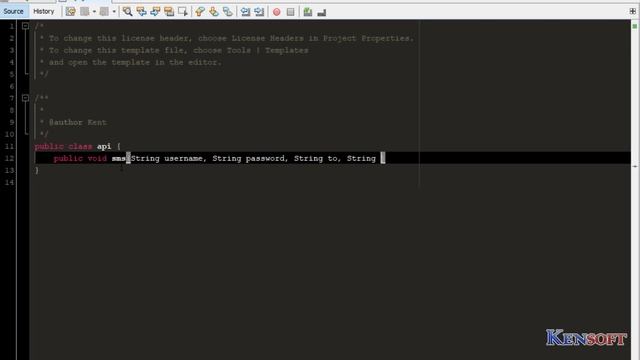Click the closing brace on line 13
This screenshot has height=360, width=640.
[37, 170]
